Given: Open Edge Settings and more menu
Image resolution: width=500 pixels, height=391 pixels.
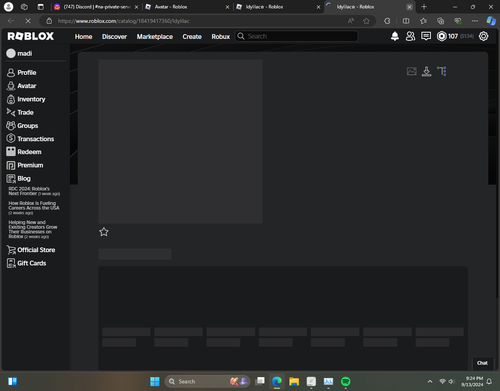Looking at the screenshot, I should tap(475, 21).
